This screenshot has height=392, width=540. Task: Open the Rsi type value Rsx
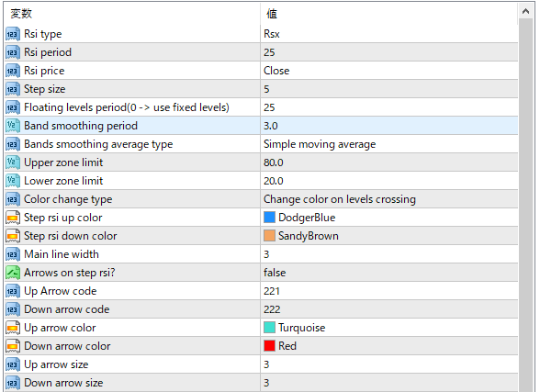[389, 34]
